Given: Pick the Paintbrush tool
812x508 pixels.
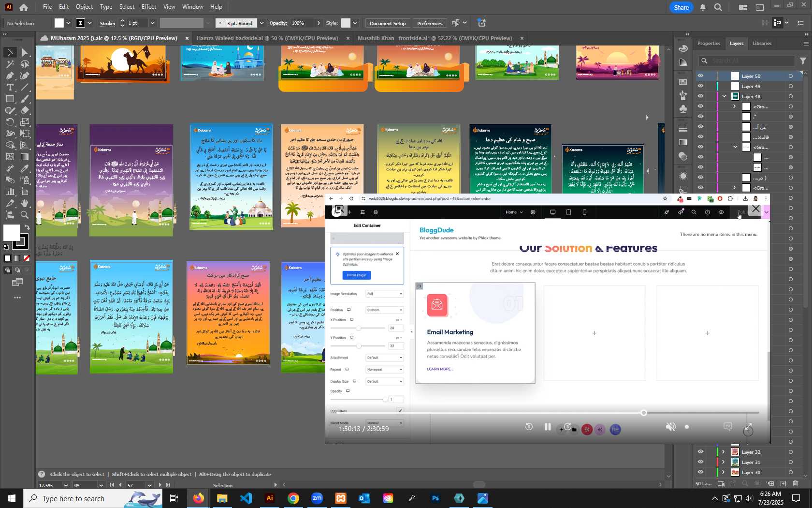Looking at the screenshot, I should coord(25,99).
